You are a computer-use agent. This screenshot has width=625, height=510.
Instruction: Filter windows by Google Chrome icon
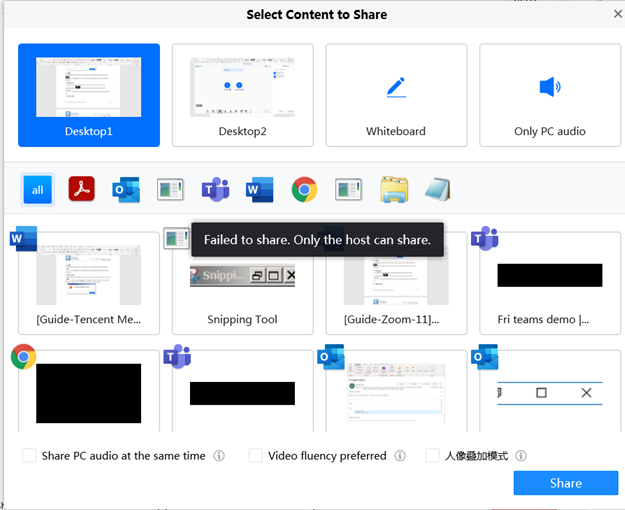[x=304, y=189]
